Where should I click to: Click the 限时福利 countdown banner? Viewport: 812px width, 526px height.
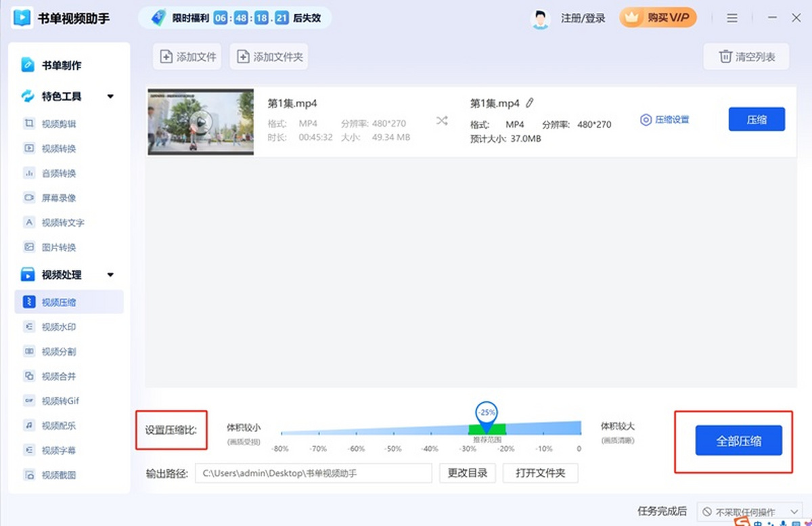pos(235,18)
